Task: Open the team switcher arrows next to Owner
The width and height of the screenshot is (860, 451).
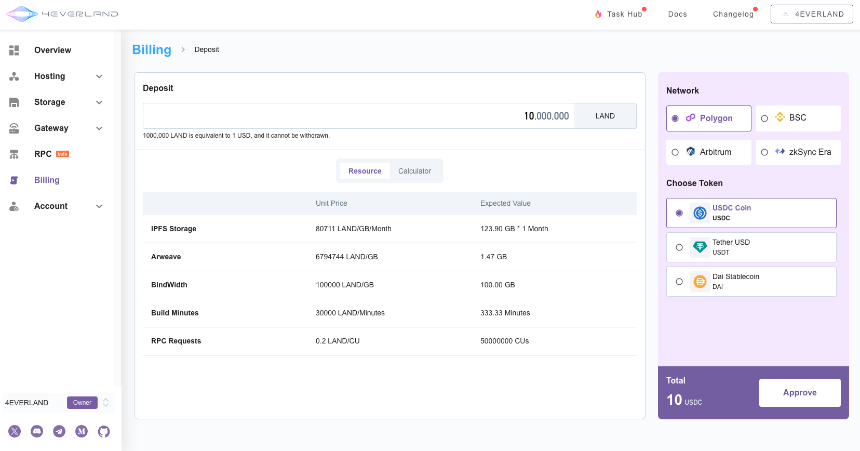Action: [106, 403]
